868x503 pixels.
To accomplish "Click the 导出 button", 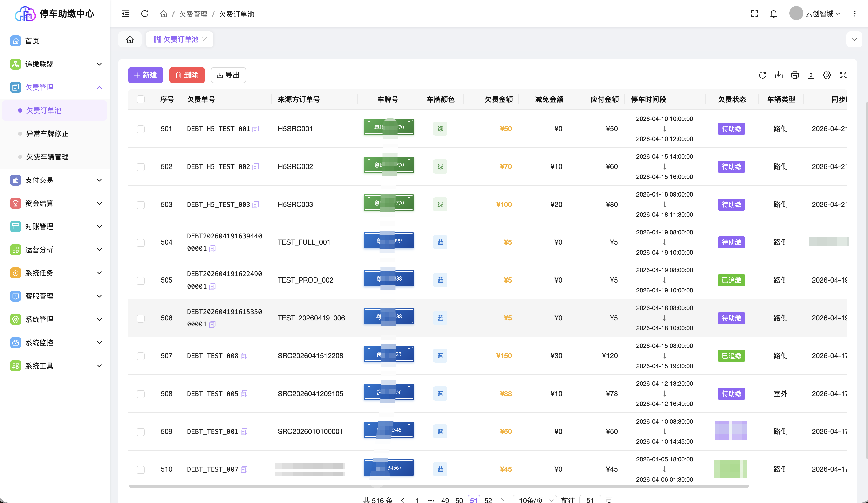I will (228, 75).
